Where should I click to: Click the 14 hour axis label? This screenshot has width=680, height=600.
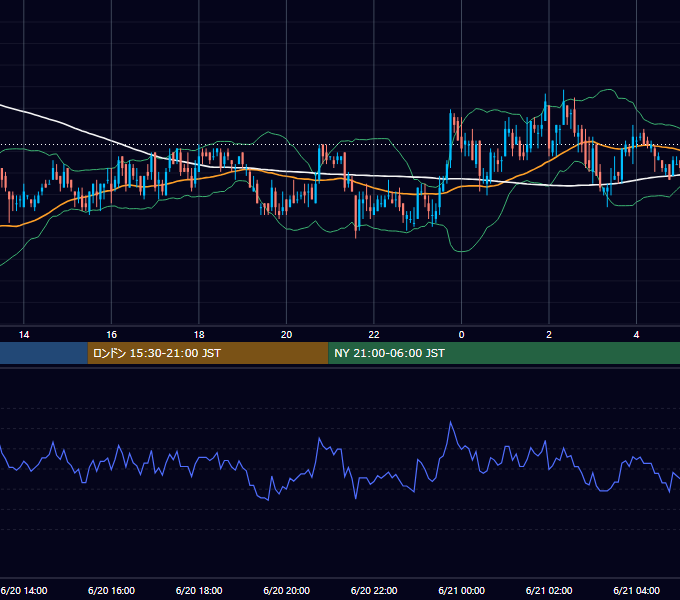[x=24, y=335]
